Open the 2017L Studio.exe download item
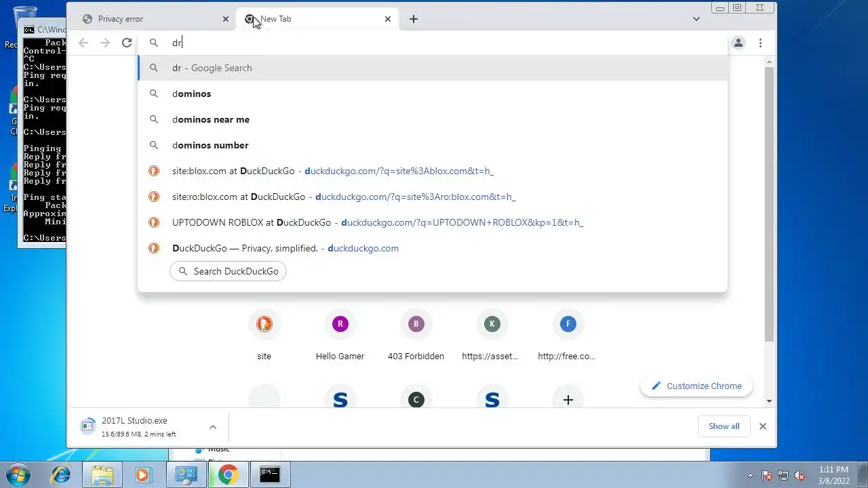Image resolution: width=868 pixels, height=488 pixels. [138, 427]
